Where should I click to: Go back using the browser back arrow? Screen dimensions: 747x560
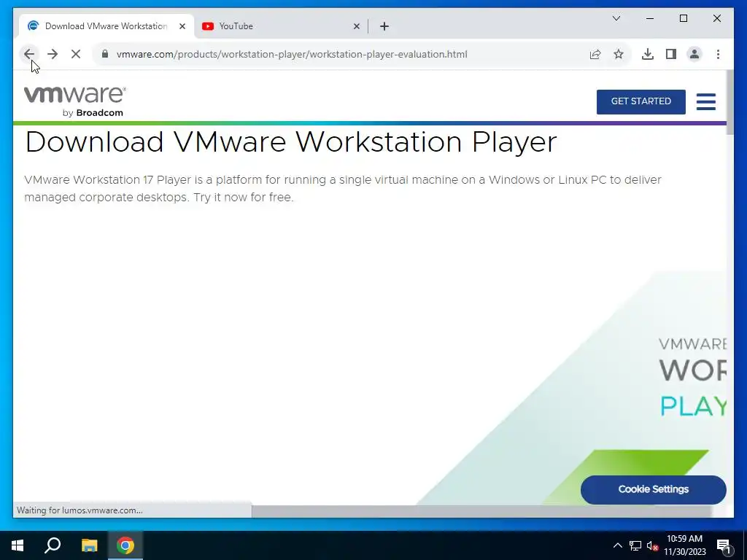point(29,54)
